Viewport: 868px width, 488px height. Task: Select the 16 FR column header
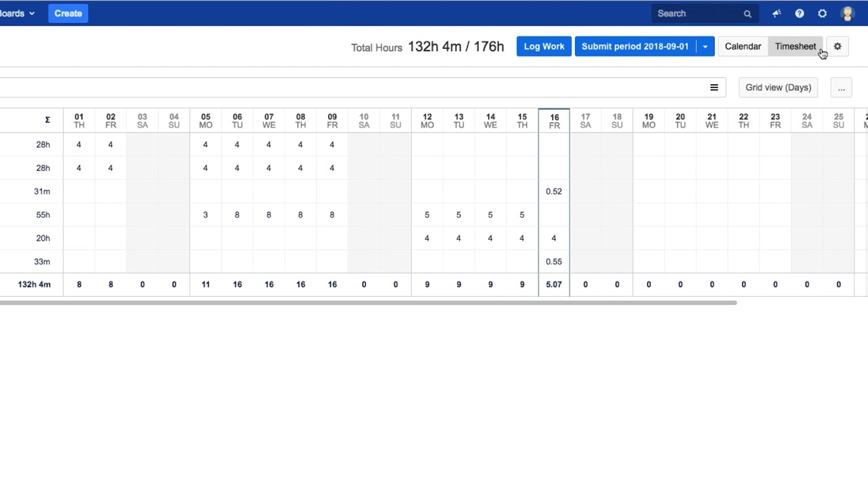tap(554, 121)
